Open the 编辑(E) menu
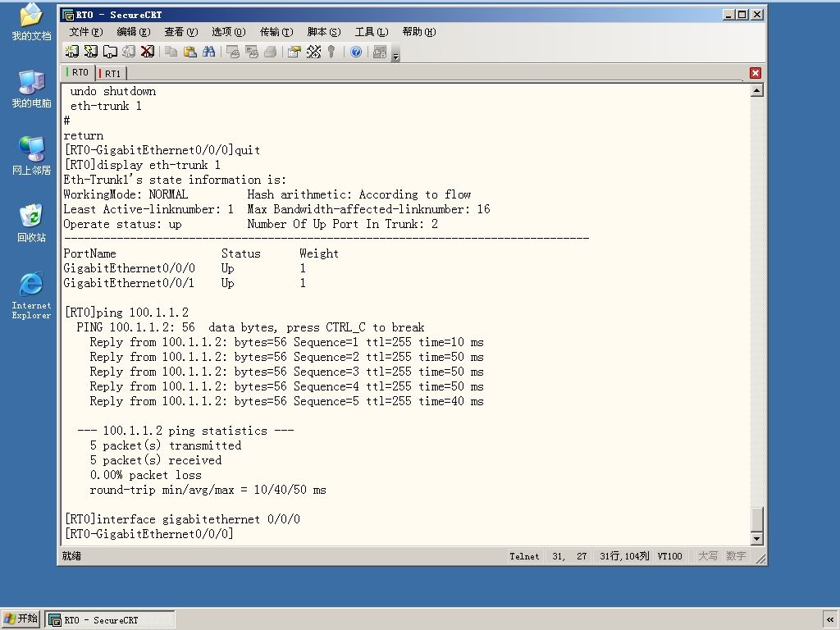The height and width of the screenshot is (630, 840). coord(134,32)
